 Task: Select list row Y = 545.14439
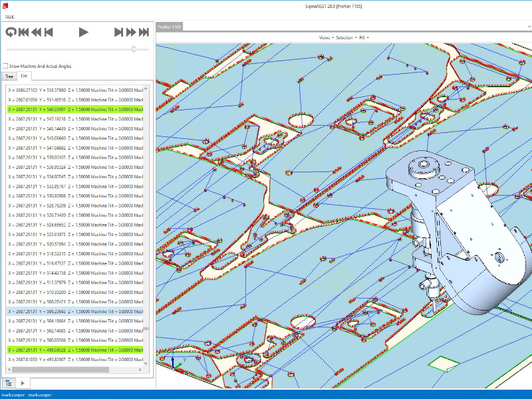(x=75, y=128)
